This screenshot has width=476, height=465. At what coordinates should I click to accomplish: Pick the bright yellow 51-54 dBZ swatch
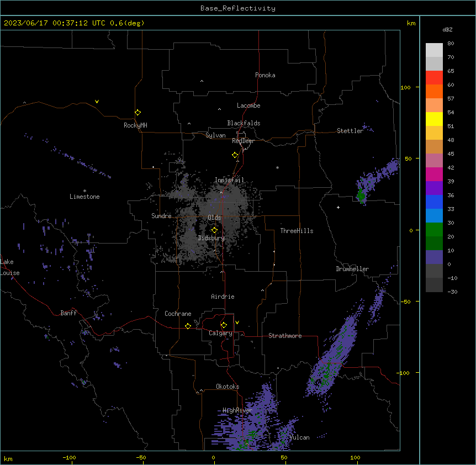(x=434, y=119)
